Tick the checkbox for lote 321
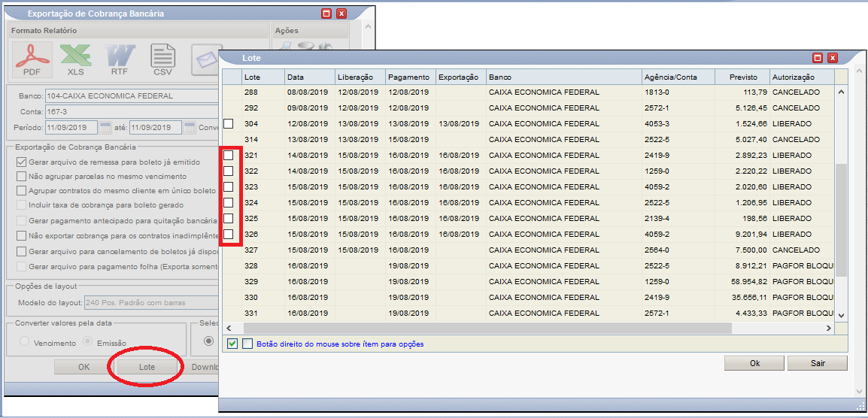Viewport: 868px width, 418px height. click(x=228, y=156)
